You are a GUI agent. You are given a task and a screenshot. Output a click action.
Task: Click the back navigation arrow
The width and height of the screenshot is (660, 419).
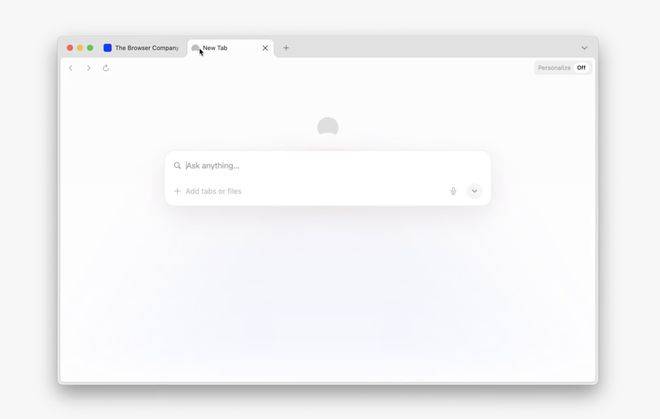pyautogui.click(x=71, y=68)
